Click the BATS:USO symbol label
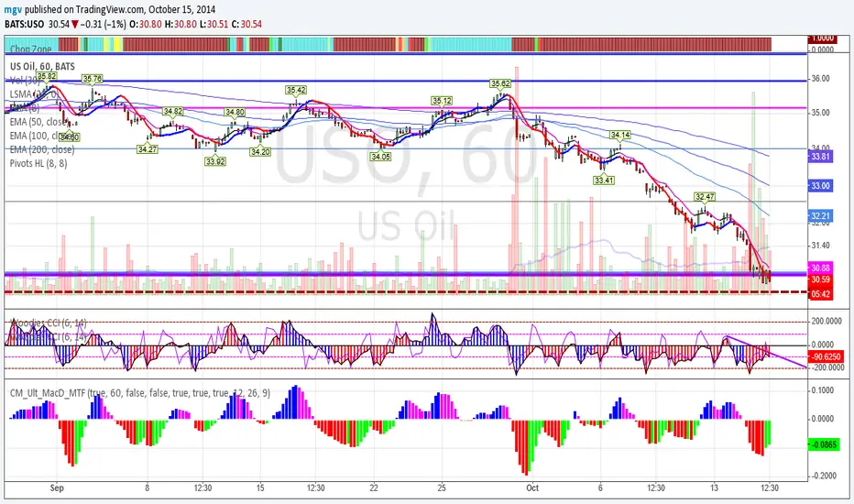The image size is (854, 504). point(25,25)
